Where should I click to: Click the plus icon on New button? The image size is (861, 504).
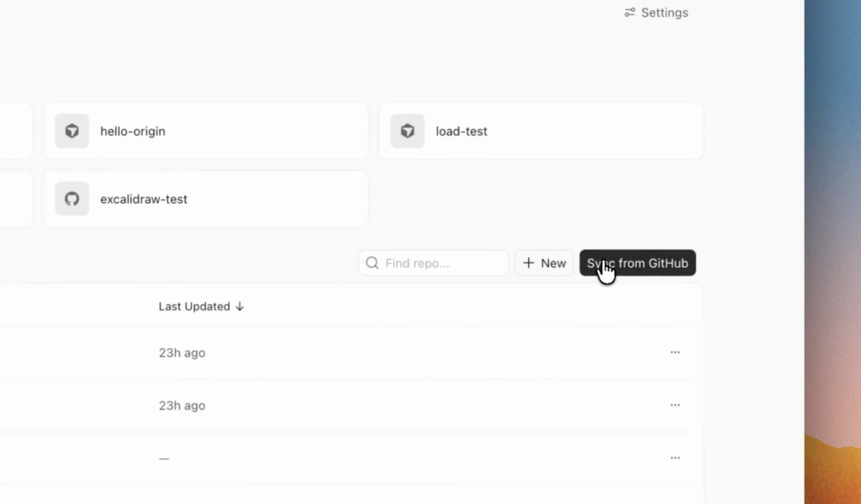528,263
